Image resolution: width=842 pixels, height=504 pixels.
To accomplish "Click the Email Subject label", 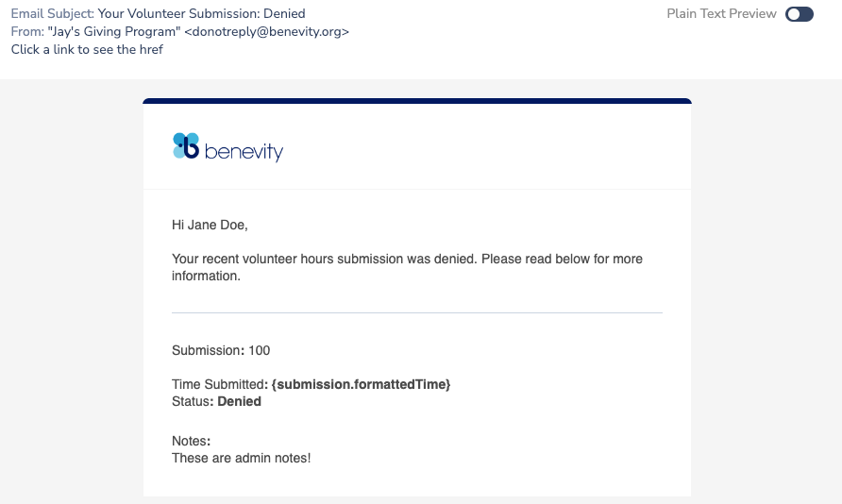I will tap(52, 13).
